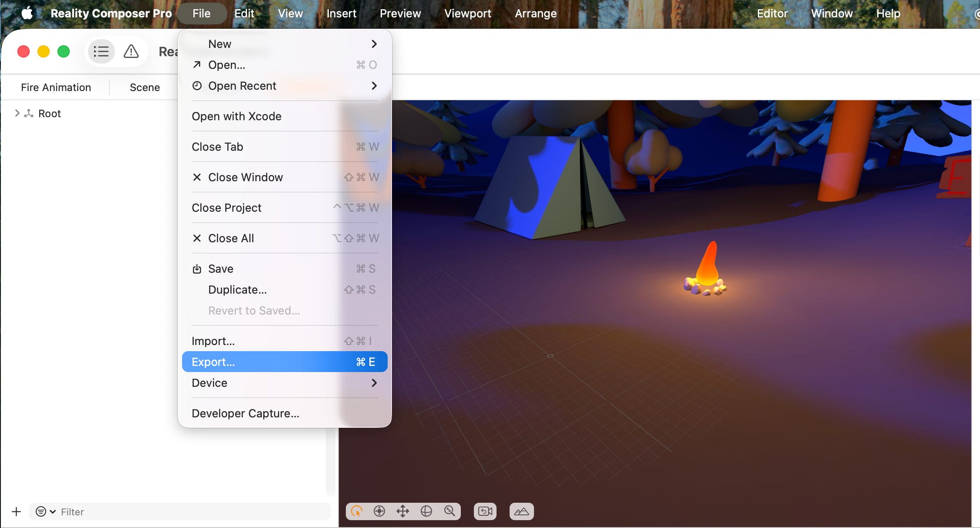Choose Open… menu item

(x=285, y=65)
